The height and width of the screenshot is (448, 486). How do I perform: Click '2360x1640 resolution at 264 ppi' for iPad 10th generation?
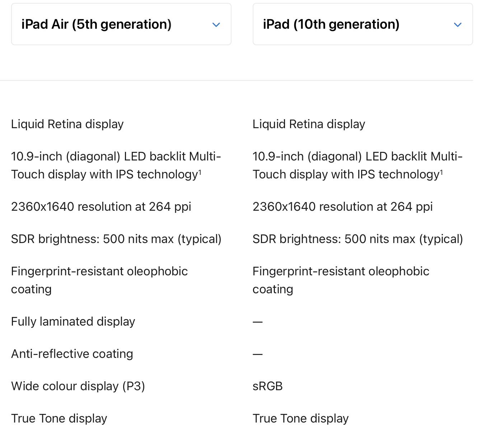(343, 207)
